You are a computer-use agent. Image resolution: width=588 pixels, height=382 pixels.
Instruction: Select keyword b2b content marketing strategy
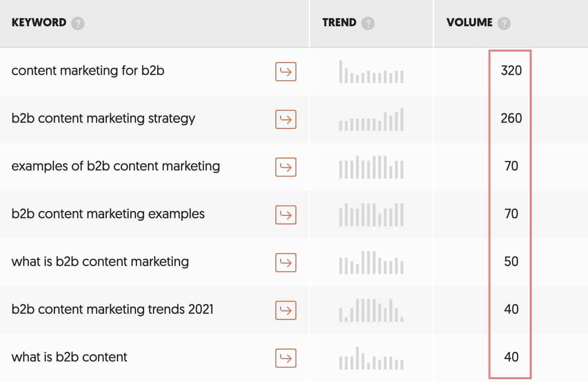click(x=103, y=119)
